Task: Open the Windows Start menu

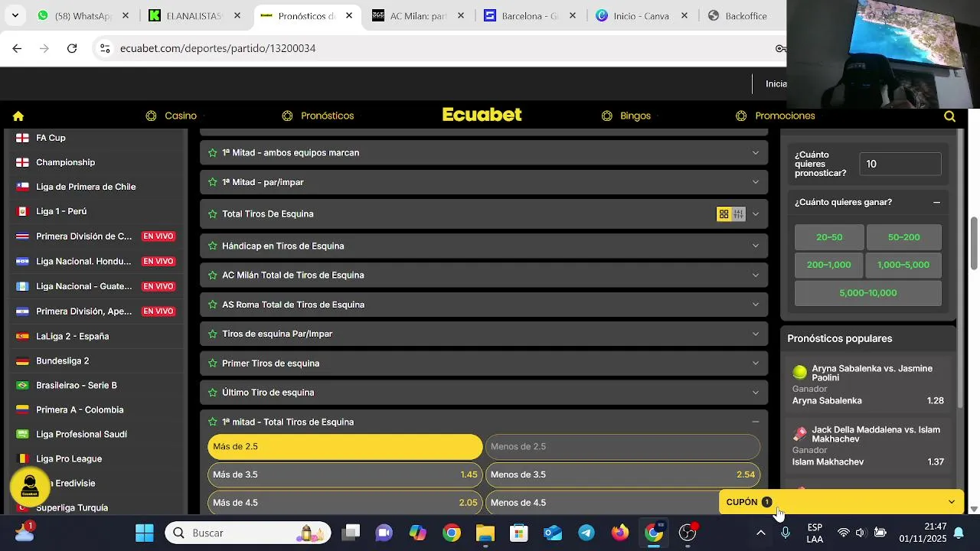Action: tap(145, 533)
